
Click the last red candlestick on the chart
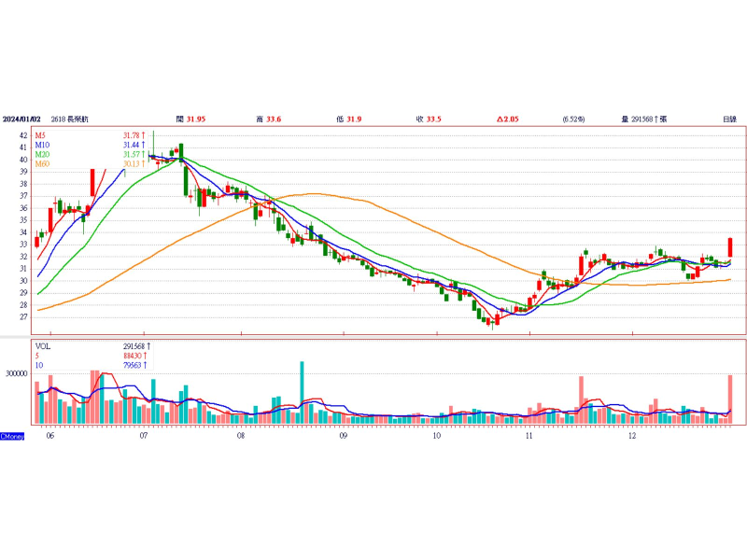[x=729, y=247]
